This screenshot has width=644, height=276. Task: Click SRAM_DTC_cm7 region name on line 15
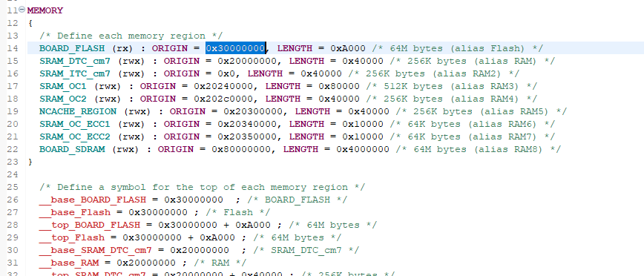pyautogui.click(x=75, y=61)
